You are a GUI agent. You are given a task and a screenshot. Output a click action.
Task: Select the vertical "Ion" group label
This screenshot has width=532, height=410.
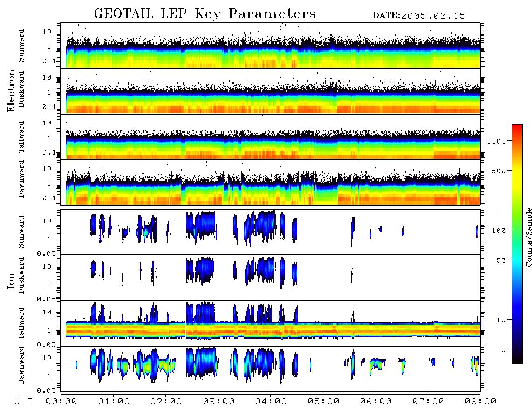(11, 280)
